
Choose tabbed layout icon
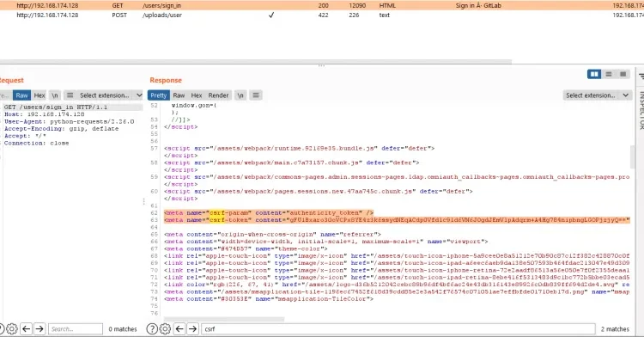coord(623,74)
